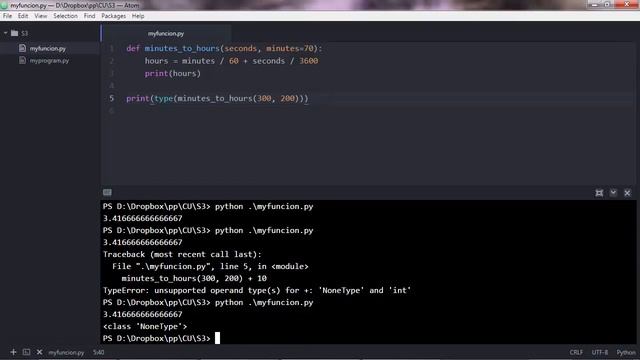640x360 pixels.
Task: Click the word 'def' on line 1
Action: pyautogui.click(x=133, y=49)
